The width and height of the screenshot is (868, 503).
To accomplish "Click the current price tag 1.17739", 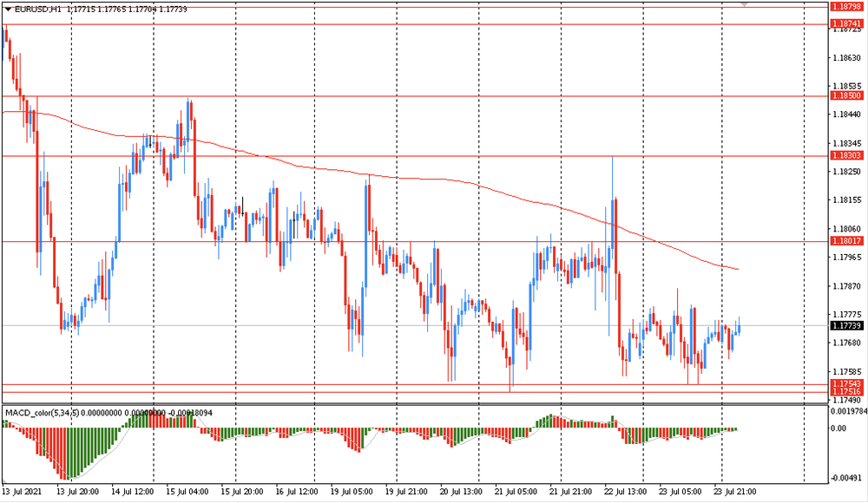I will pos(847,326).
